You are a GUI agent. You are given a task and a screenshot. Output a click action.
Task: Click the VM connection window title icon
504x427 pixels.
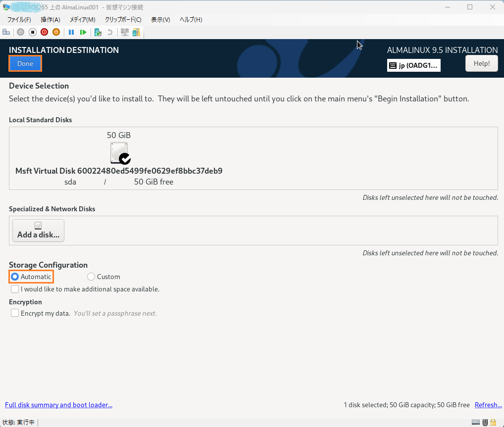tap(6, 7)
